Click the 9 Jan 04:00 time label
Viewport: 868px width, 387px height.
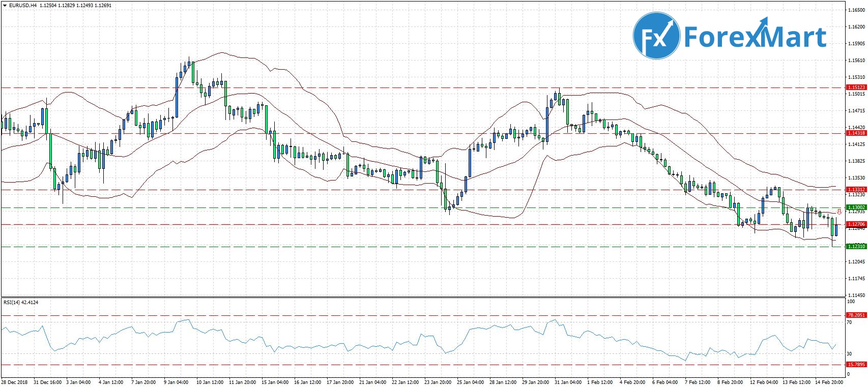176,382
